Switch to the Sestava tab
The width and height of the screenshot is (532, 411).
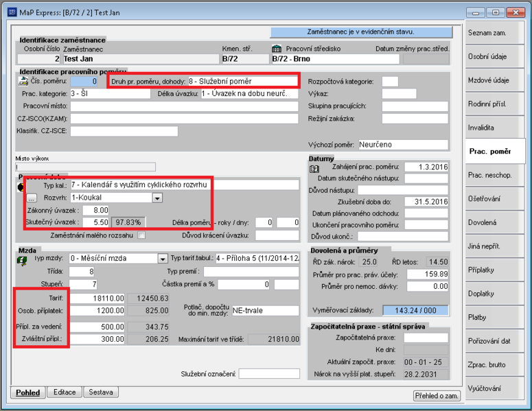pos(101,392)
